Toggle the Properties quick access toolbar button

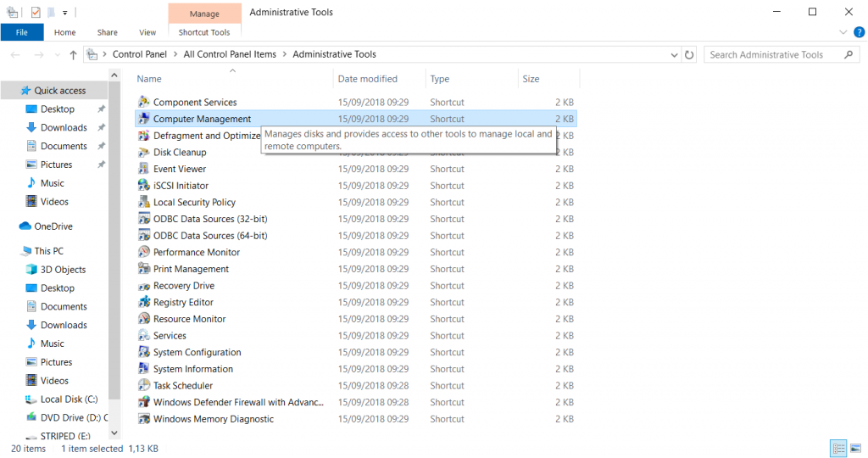click(x=36, y=12)
